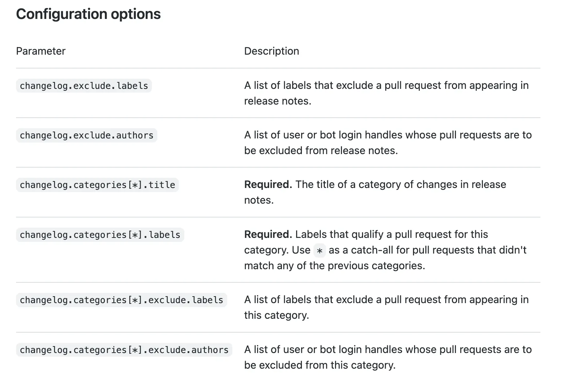The image size is (563, 392).
Task: Select the changelog.exclude.authors parameter code
Action: pos(86,136)
